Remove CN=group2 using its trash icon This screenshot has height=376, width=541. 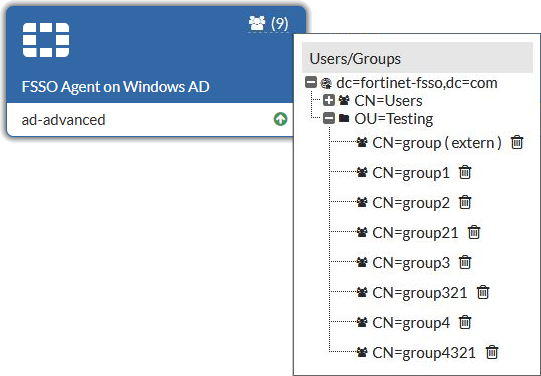(x=465, y=202)
